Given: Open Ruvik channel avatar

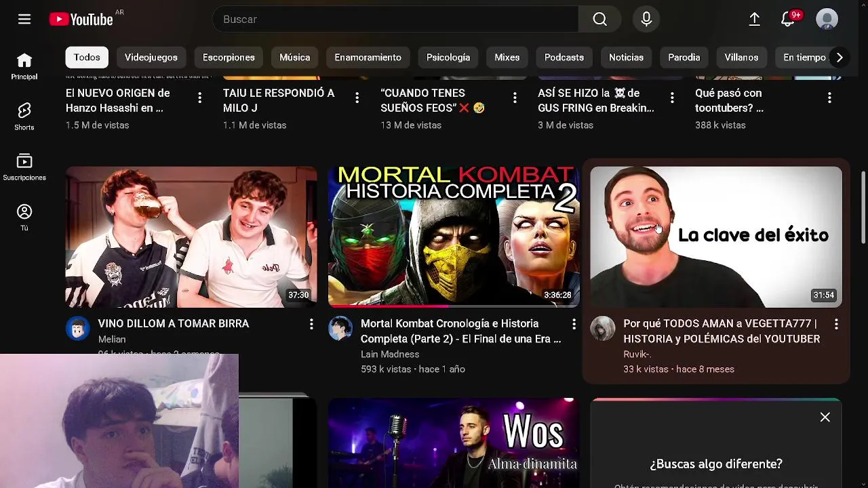Looking at the screenshot, I should 603,329.
